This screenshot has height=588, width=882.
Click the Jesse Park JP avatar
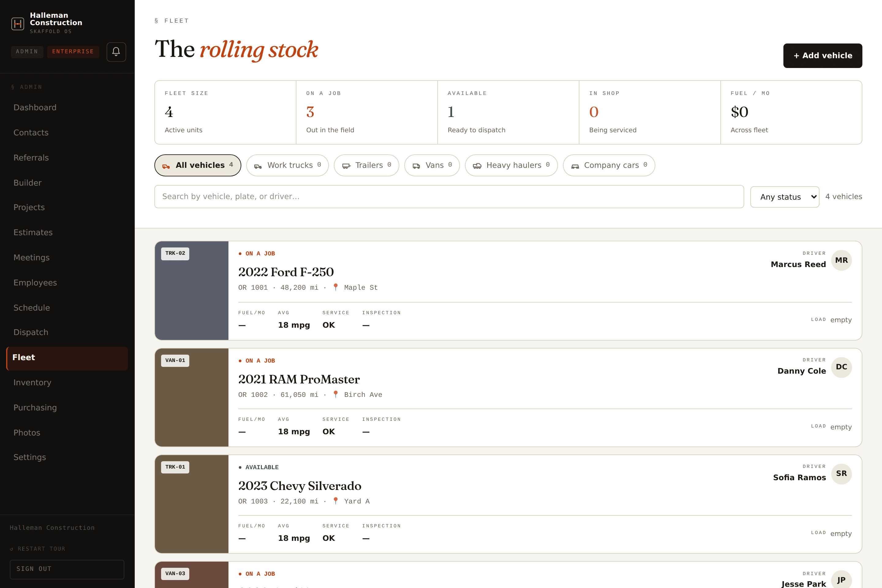click(x=842, y=580)
